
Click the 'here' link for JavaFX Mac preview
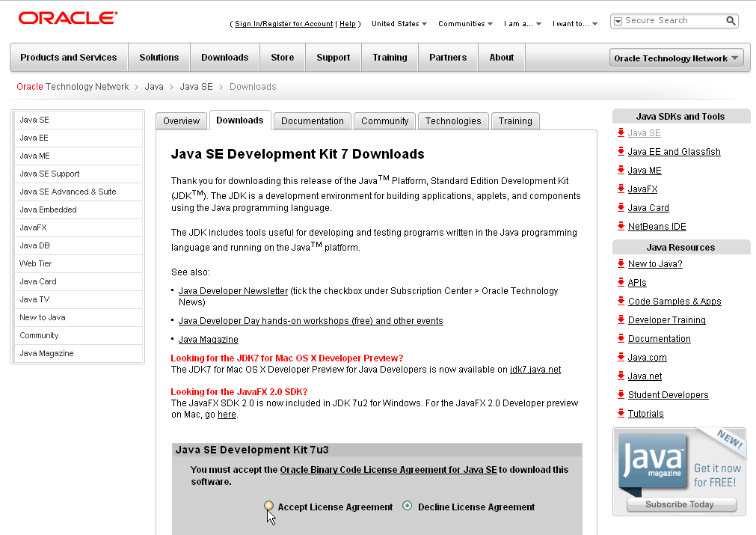coord(227,415)
